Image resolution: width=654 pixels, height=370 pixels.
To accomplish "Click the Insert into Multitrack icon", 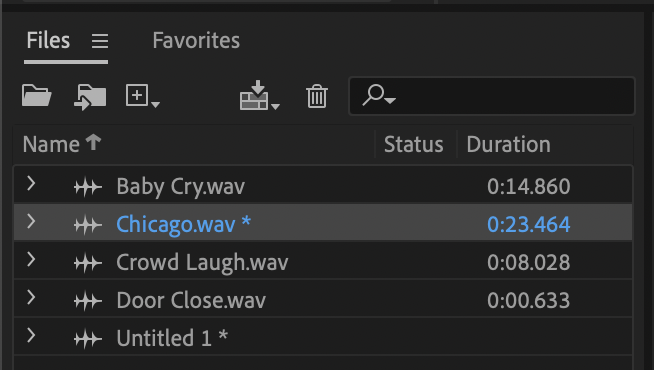I will coord(259,96).
